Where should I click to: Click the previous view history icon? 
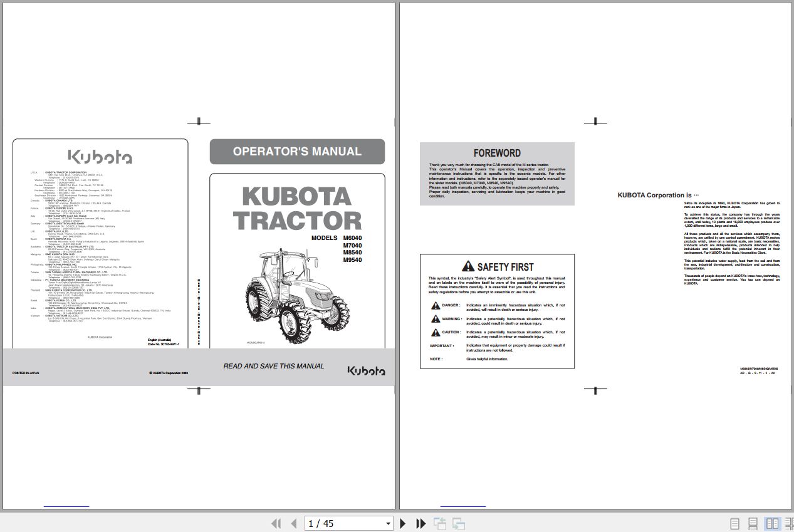click(x=440, y=523)
